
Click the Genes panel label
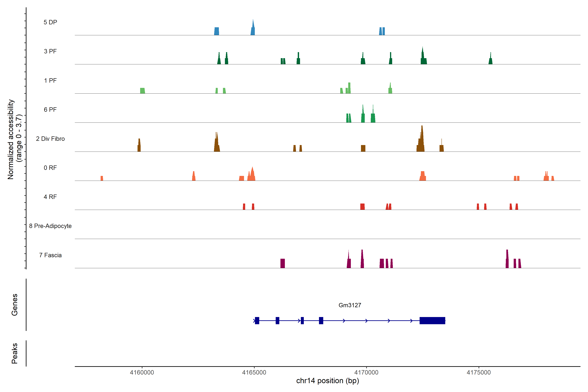click(x=15, y=305)
